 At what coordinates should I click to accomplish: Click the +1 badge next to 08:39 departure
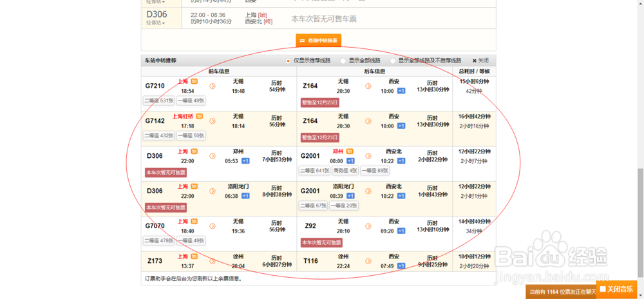pyautogui.click(x=350, y=196)
